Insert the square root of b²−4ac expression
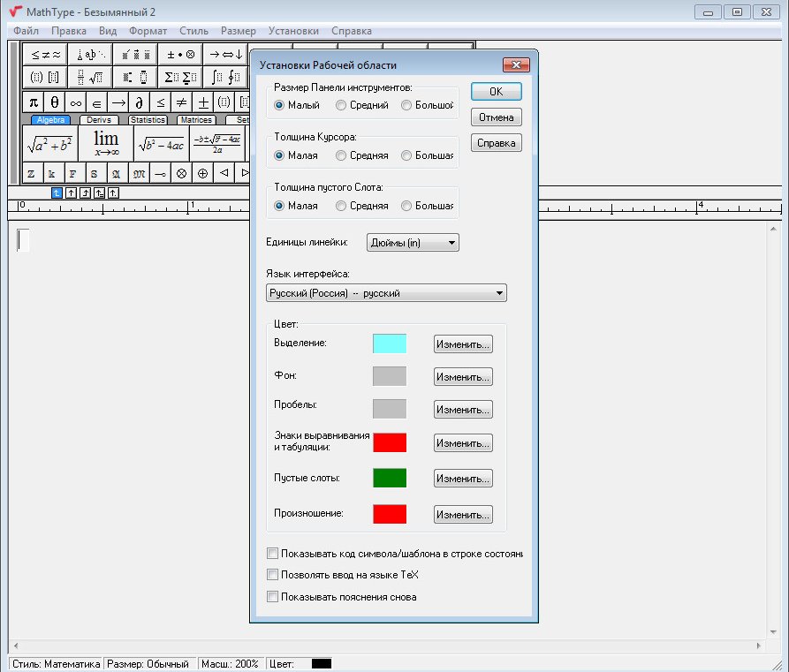This screenshot has height=672, width=789. [x=162, y=144]
